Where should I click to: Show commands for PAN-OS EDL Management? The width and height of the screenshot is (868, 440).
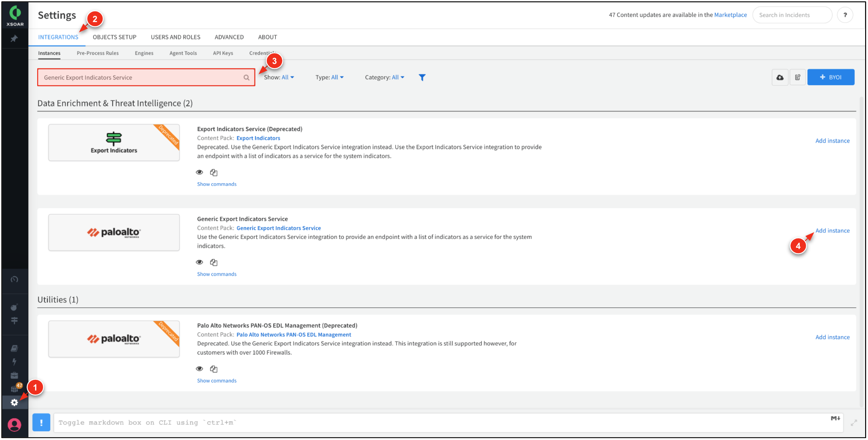coord(217,381)
